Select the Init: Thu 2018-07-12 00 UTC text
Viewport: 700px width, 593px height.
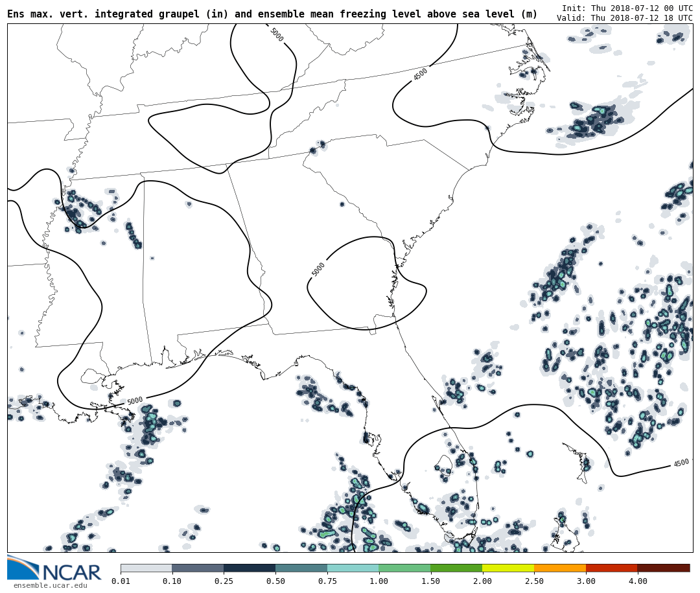coord(627,8)
